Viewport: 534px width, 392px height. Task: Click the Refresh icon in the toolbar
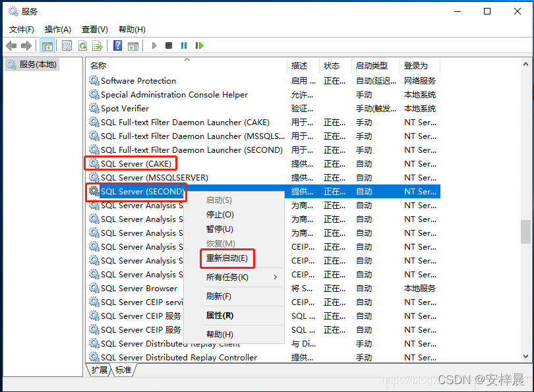click(x=83, y=45)
